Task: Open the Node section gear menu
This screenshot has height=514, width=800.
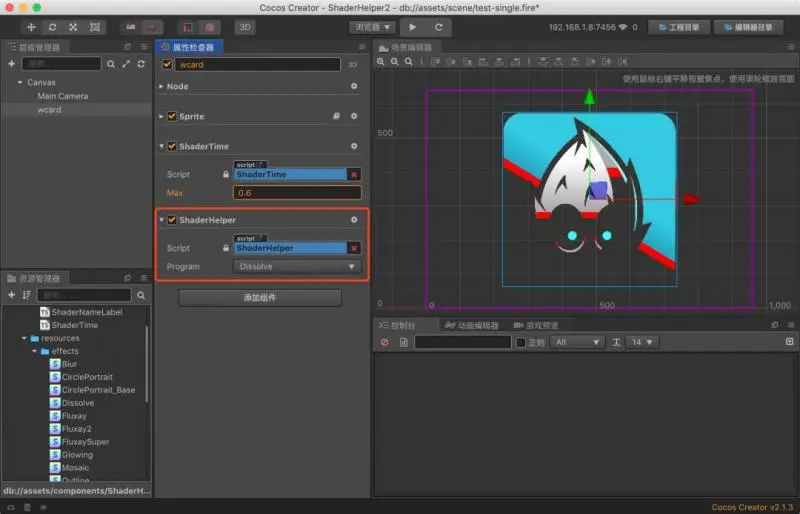Action: (x=354, y=86)
